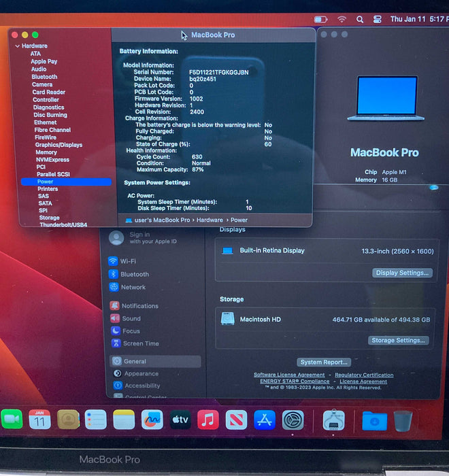
Task: Select General in Settings sidebar
Action: point(155,361)
